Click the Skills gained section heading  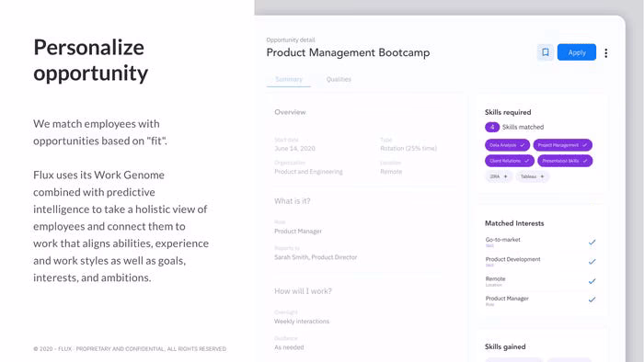pos(505,346)
